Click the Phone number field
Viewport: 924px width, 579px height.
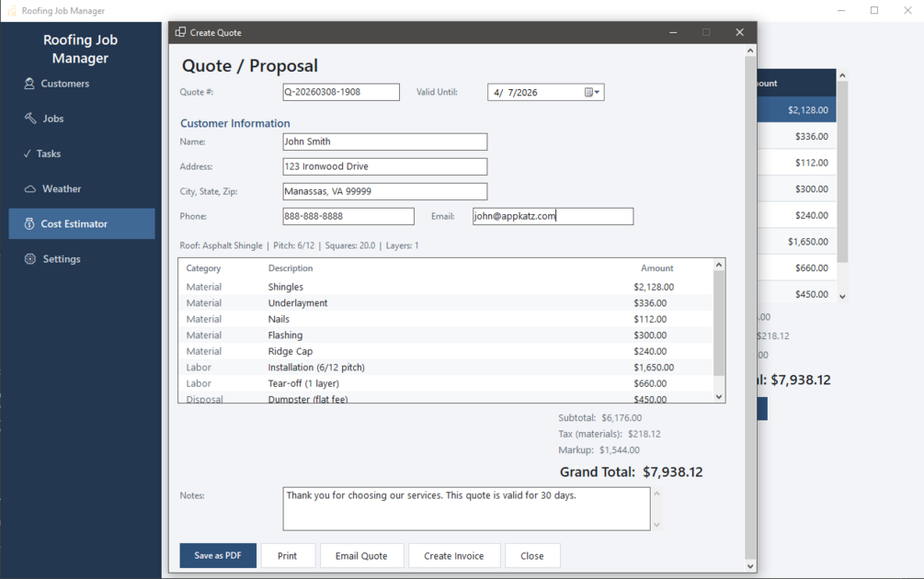pos(348,216)
